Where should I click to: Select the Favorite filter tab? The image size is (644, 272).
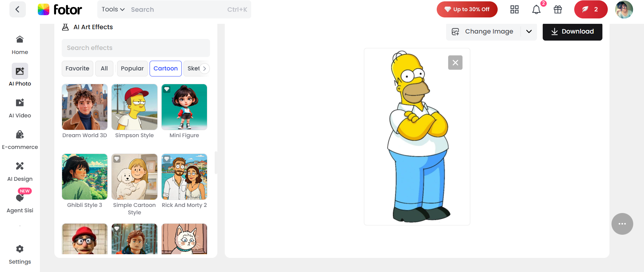pyautogui.click(x=77, y=68)
